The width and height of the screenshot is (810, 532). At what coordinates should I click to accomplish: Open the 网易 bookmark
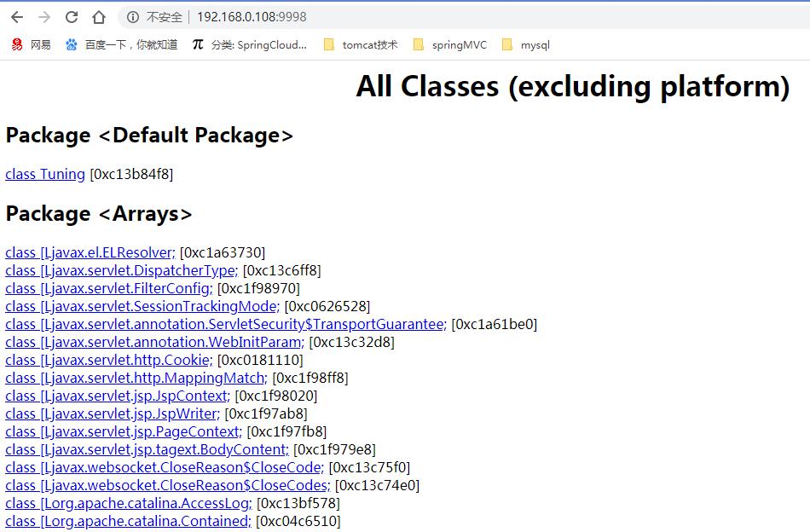[x=31, y=45]
